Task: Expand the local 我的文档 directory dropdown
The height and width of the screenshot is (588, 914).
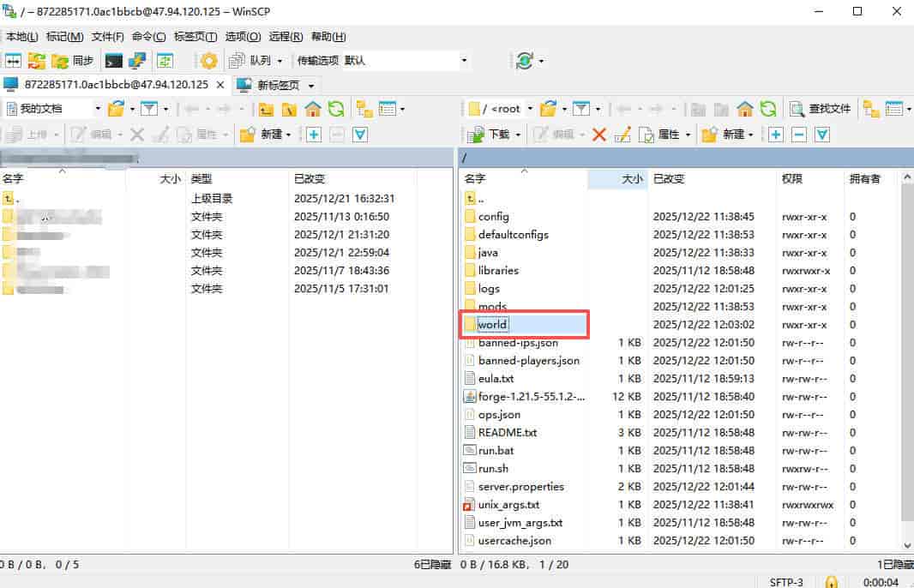Action: pyautogui.click(x=97, y=109)
